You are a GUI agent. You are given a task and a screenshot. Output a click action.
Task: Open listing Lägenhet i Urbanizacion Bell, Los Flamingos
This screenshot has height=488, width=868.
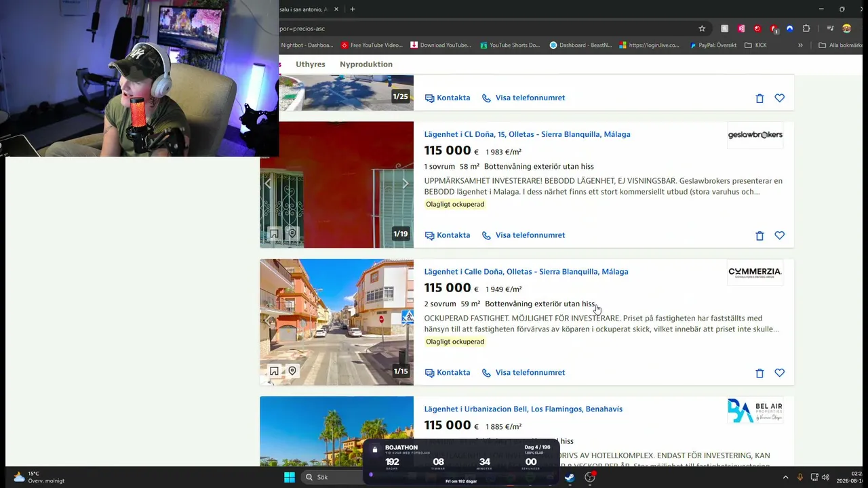(x=524, y=409)
